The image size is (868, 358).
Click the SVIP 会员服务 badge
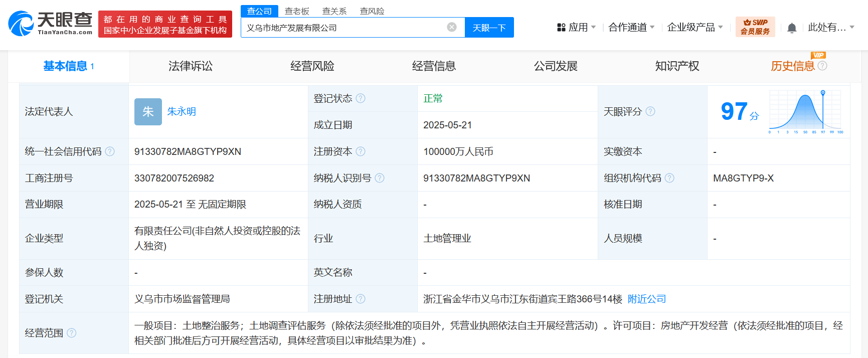pos(755,27)
